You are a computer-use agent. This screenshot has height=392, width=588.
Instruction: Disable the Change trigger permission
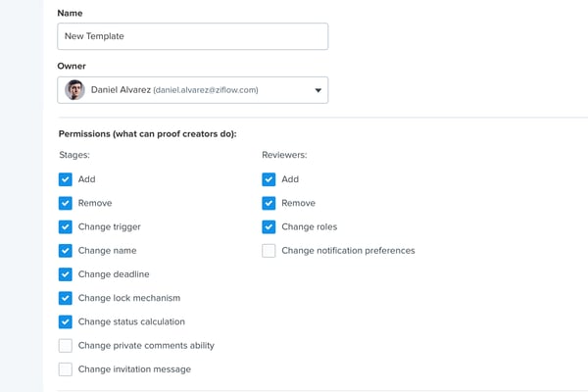(x=66, y=226)
